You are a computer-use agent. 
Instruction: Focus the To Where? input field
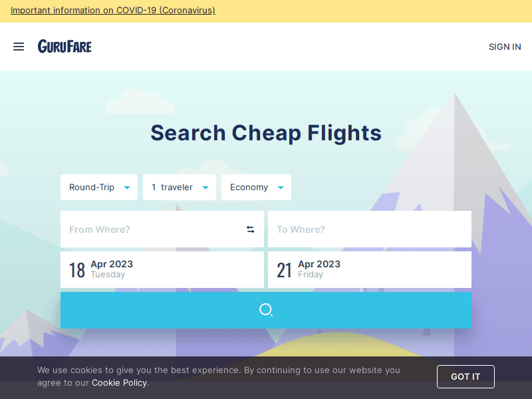click(369, 229)
